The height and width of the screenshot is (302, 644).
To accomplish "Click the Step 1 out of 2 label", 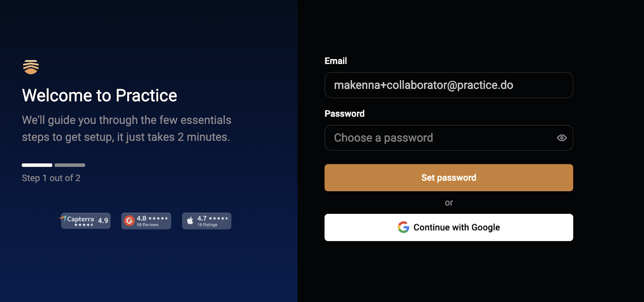I will click(51, 178).
